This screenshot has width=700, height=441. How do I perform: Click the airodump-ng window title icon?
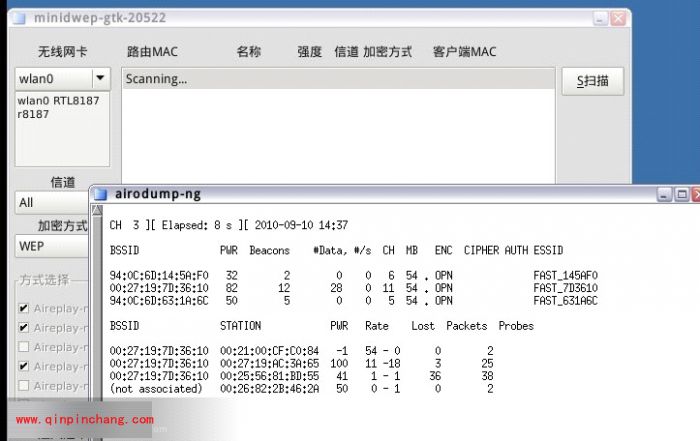100,194
